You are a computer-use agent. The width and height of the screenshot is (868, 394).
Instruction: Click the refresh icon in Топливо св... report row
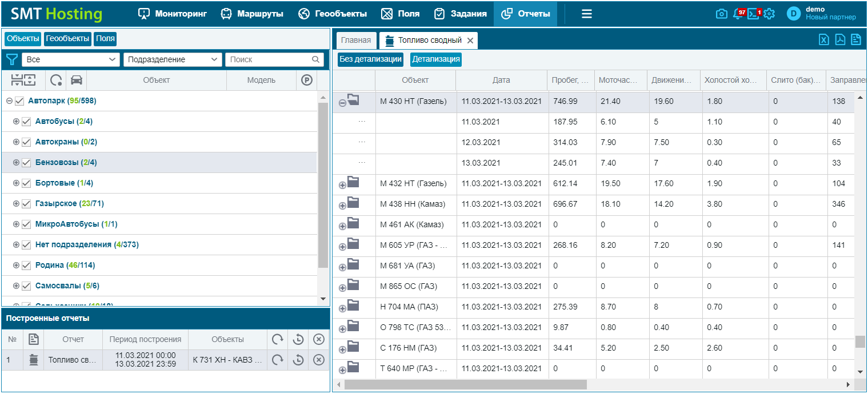[277, 360]
